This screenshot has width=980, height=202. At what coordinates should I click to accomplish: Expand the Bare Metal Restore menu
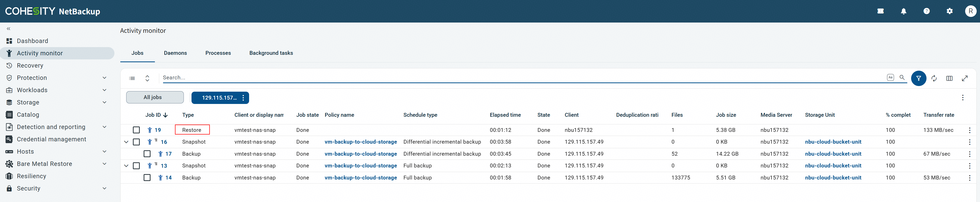point(104,164)
